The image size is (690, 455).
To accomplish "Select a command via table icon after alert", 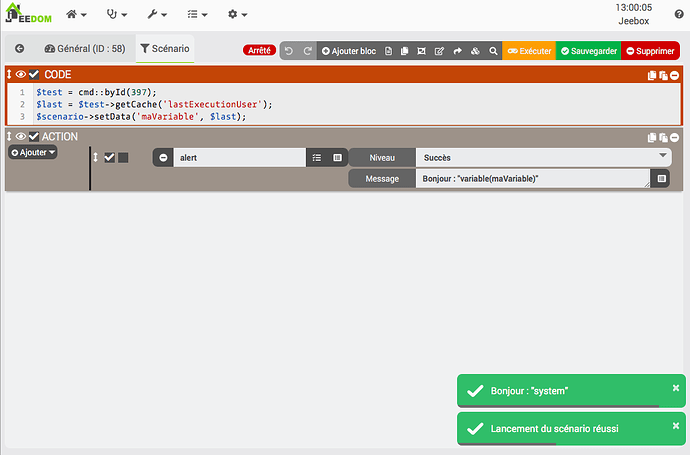I will 337,158.
